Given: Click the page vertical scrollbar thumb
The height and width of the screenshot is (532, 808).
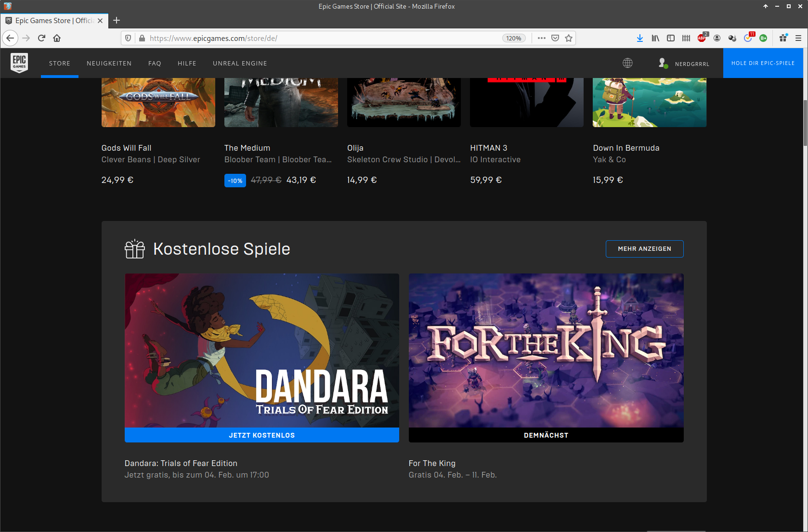Looking at the screenshot, I should (x=805, y=123).
